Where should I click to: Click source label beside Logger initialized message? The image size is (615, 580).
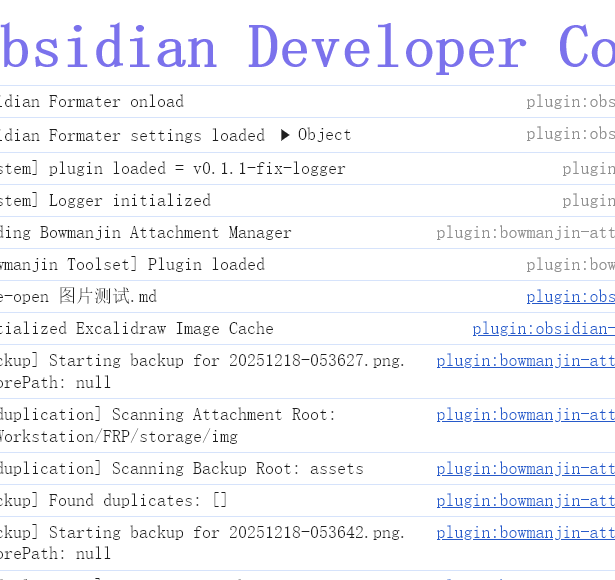coord(588,201)
